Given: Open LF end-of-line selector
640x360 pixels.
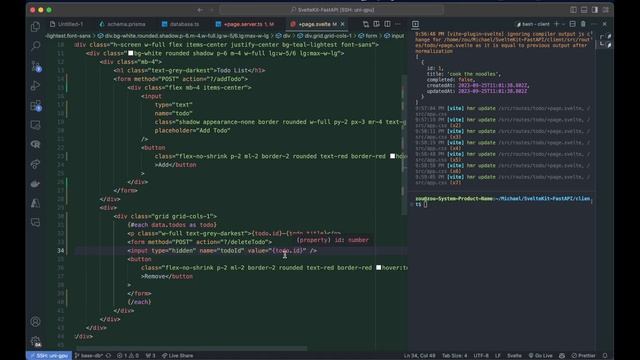Looking at the screenshot, I should coord(498,356).
